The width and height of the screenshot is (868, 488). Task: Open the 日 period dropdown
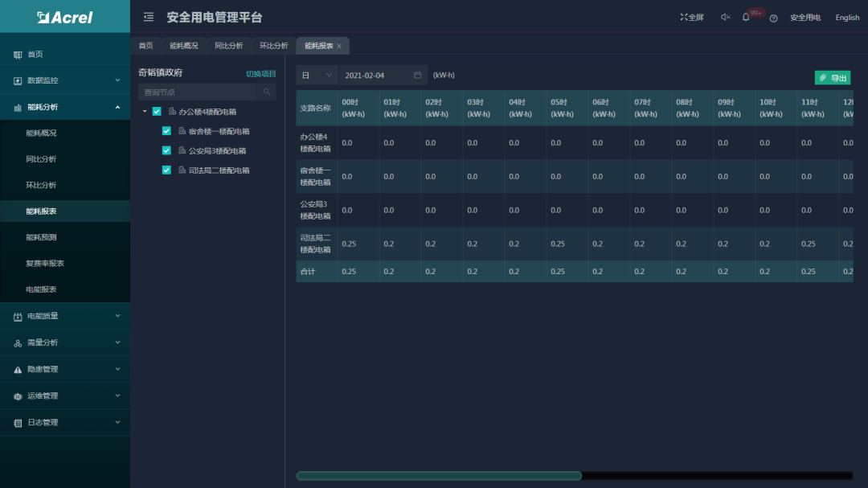tap(317, 76)
